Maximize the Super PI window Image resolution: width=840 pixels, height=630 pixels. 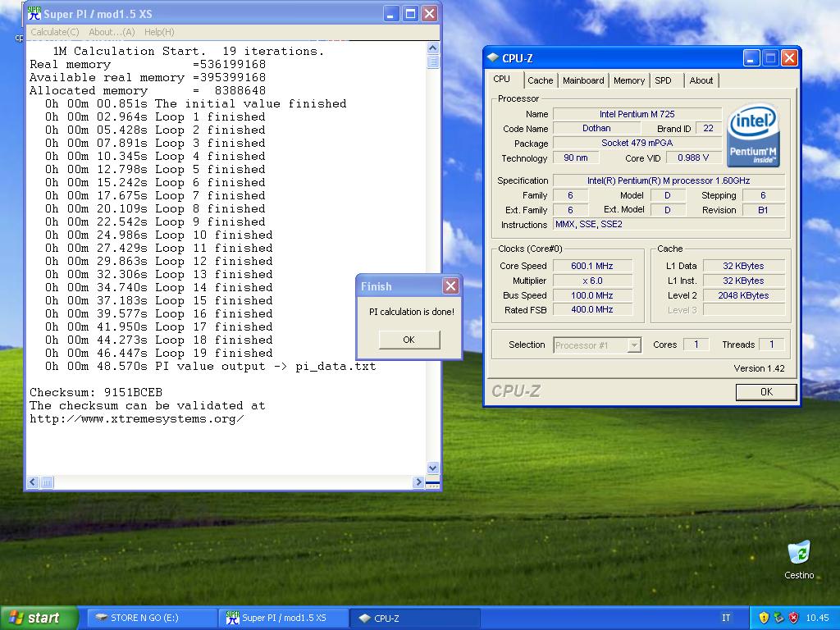pyautogui.click(x=410, y=14)
